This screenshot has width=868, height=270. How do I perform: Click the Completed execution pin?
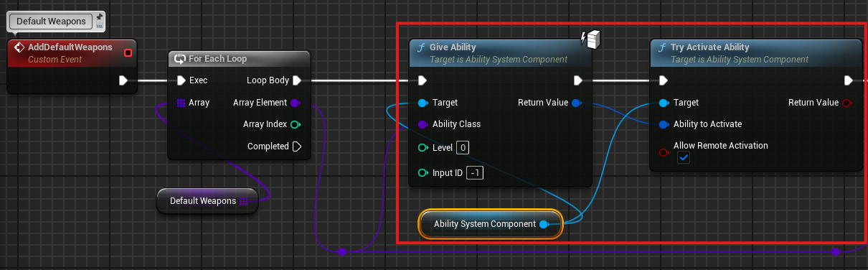296,146
